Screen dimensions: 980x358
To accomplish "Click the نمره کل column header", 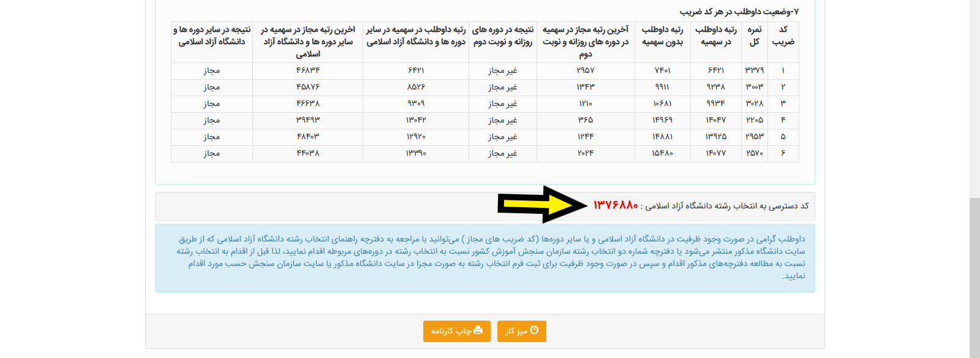I will [x=754, y=36].
